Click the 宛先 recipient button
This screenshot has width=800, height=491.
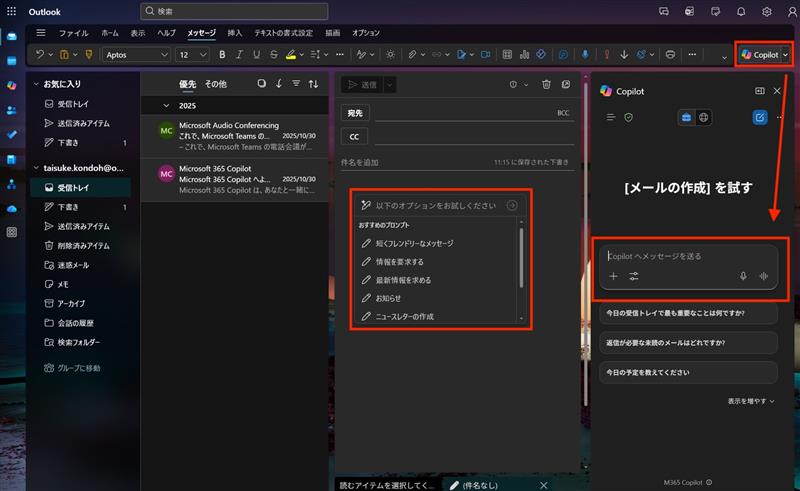coord(355,113)
